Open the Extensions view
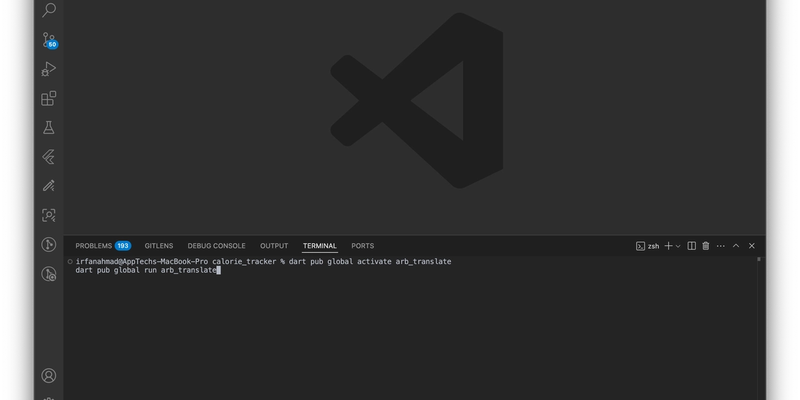 (48, 98)
